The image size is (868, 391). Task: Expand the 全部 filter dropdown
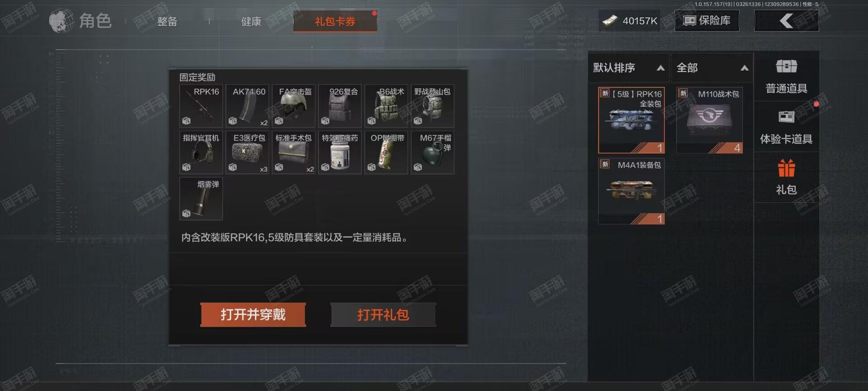tap(712, 68)
